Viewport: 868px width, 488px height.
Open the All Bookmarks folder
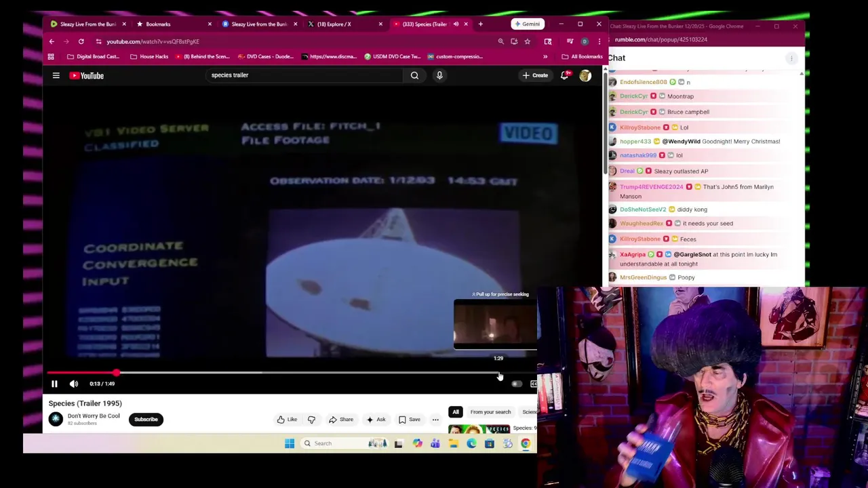[582, 57]
